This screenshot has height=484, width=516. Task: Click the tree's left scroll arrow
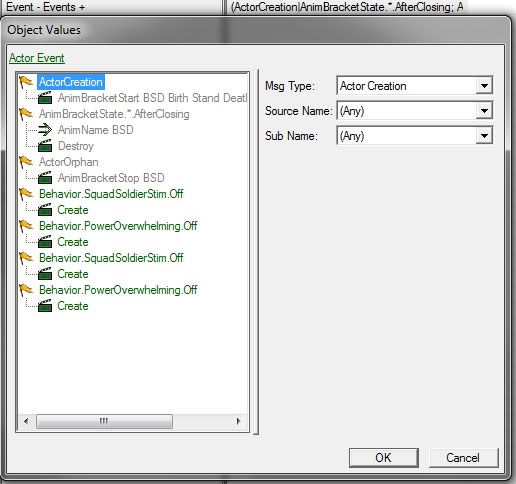tap(26, 421)
